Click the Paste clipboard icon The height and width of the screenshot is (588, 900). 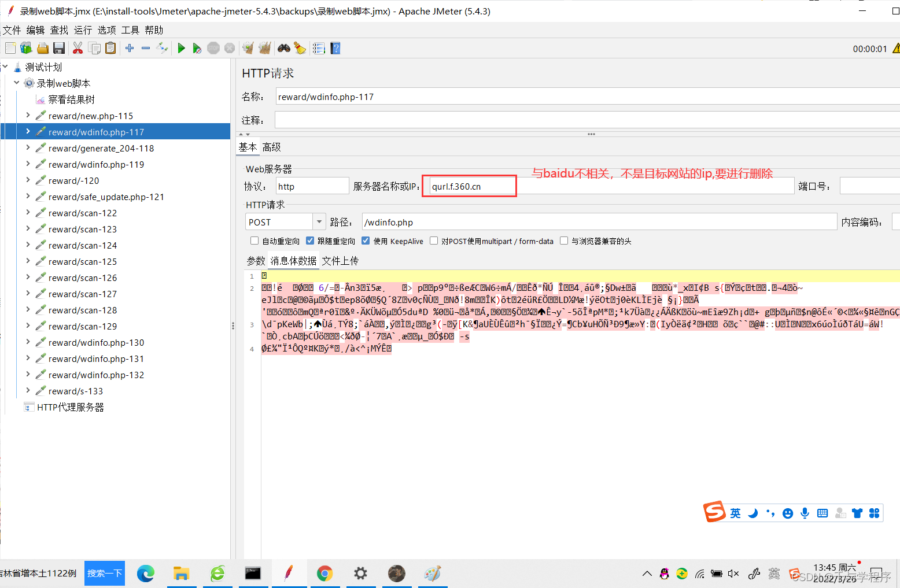click(110, 48)
